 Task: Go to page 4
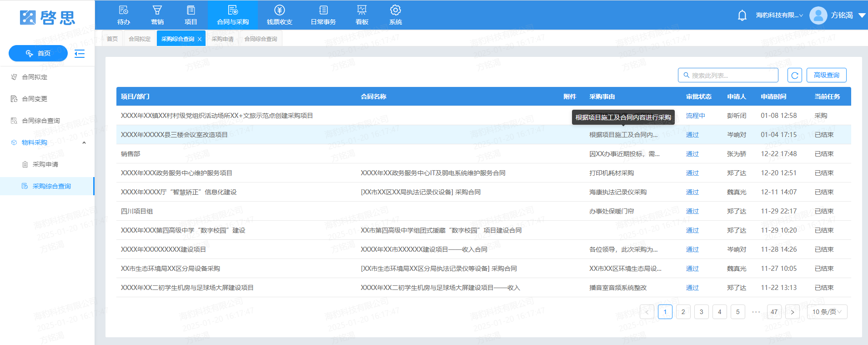point(719,312)
